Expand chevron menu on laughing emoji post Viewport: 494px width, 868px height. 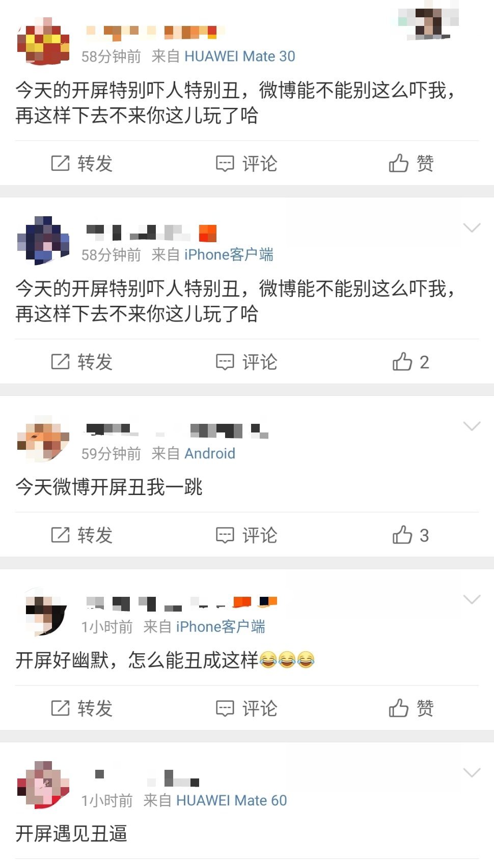472,599
